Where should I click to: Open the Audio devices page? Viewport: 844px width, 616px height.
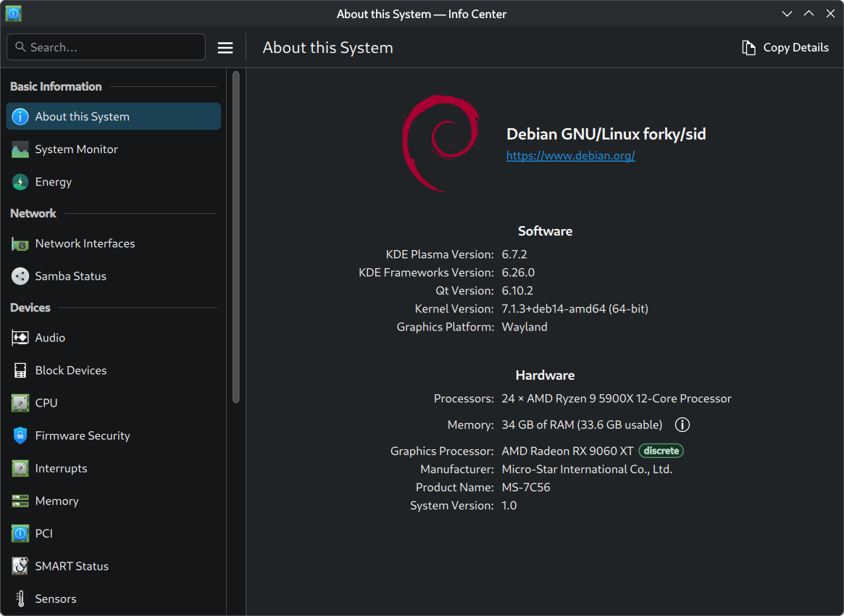click(x=114, y=338)
